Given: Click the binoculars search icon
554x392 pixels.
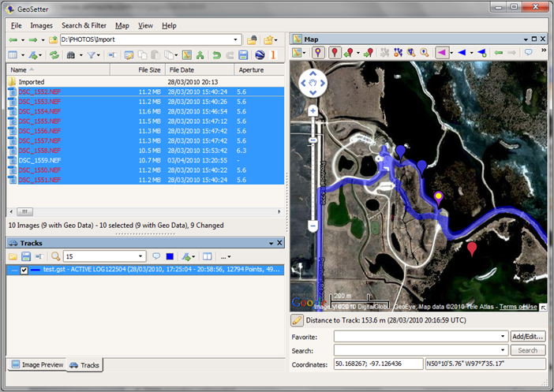Looking at the screenshot, I should click(73, 55).
